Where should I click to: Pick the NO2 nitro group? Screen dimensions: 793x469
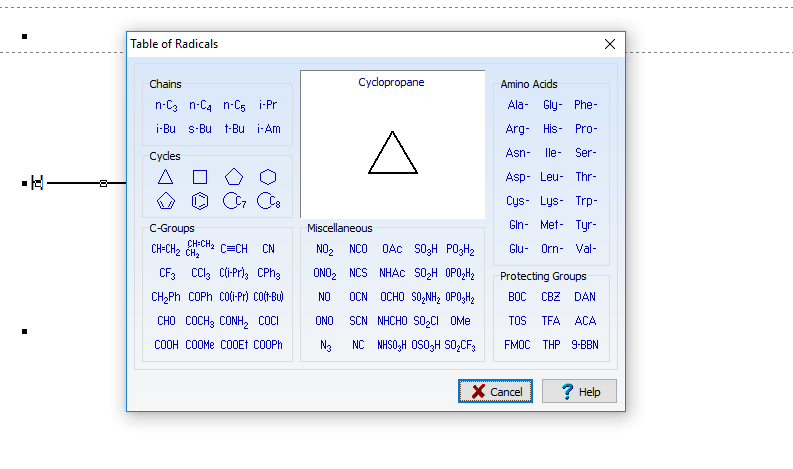(x=325, y=249)
